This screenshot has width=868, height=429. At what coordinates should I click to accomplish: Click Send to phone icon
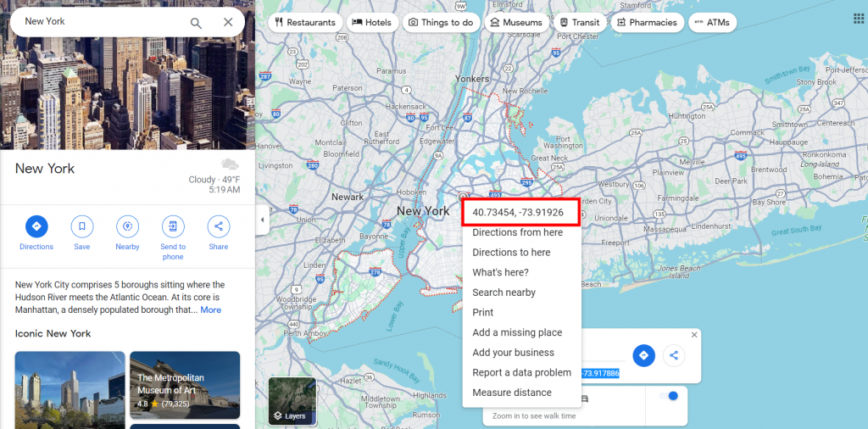173,226
